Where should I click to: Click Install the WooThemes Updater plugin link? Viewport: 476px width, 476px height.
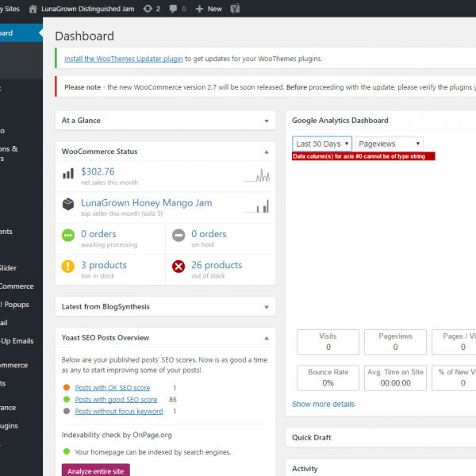tap(123, 59)
